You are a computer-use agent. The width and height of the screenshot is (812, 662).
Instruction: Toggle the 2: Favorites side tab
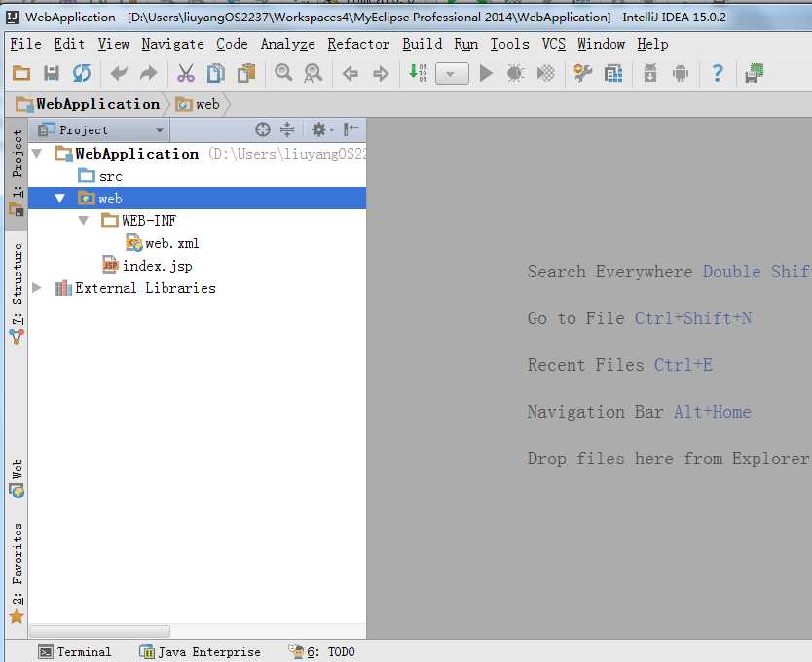(x=18, y=572)
